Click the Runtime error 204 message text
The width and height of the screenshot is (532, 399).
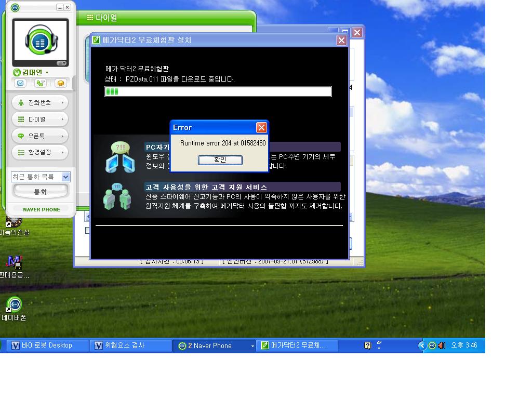pyautogui.click(x=223, y=143)
